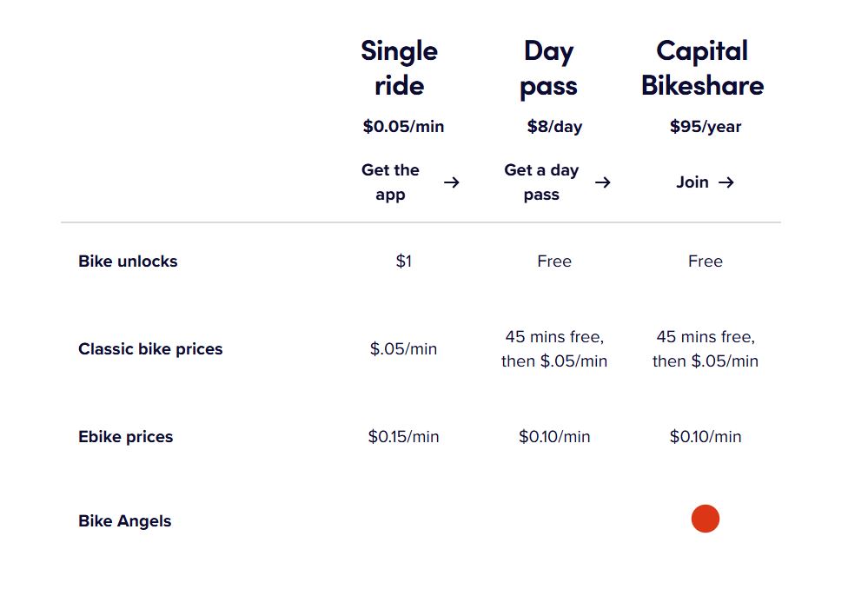Click the Bike Angels row label

125,521
